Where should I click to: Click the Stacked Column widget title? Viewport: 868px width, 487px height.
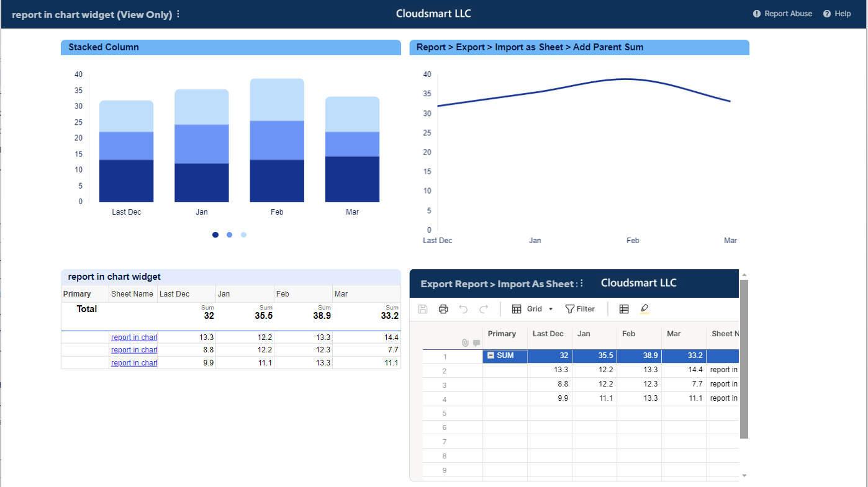coord(104,47)
